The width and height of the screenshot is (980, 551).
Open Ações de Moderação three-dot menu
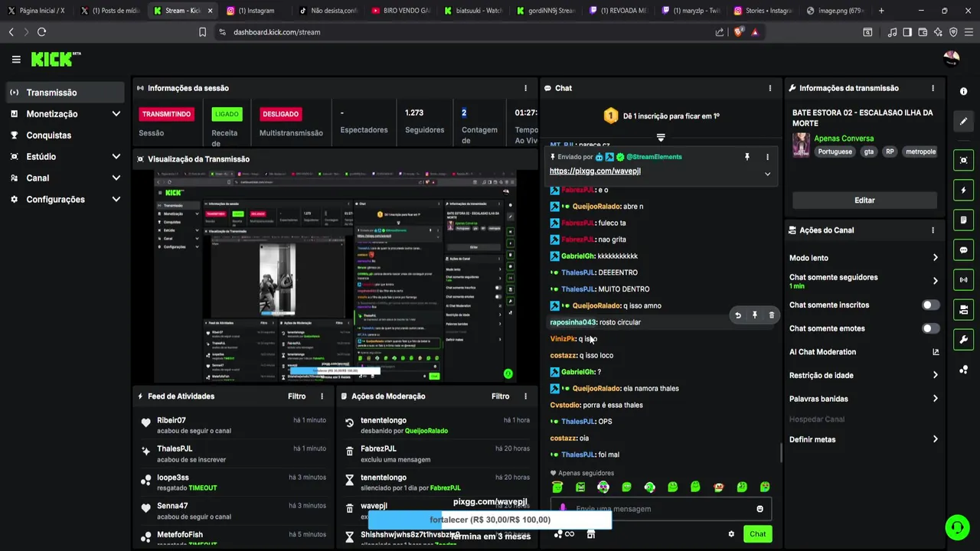[525, 396]
